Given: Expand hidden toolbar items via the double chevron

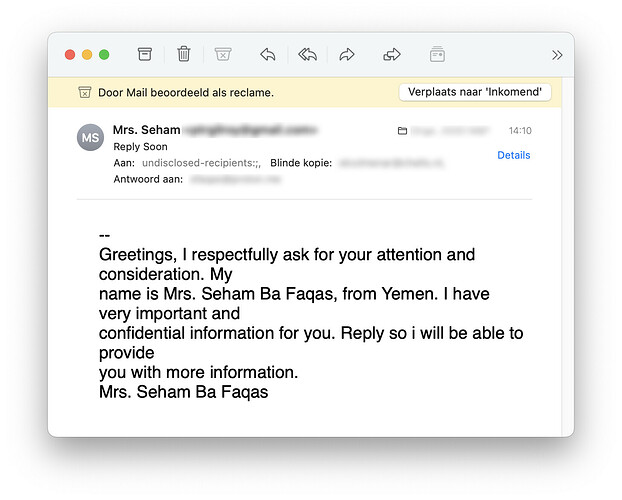Looking at the screenshot, I should (557, 55).
